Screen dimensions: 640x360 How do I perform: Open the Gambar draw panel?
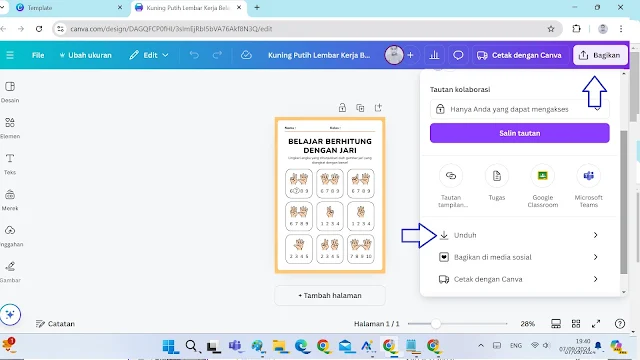(10, 271)
